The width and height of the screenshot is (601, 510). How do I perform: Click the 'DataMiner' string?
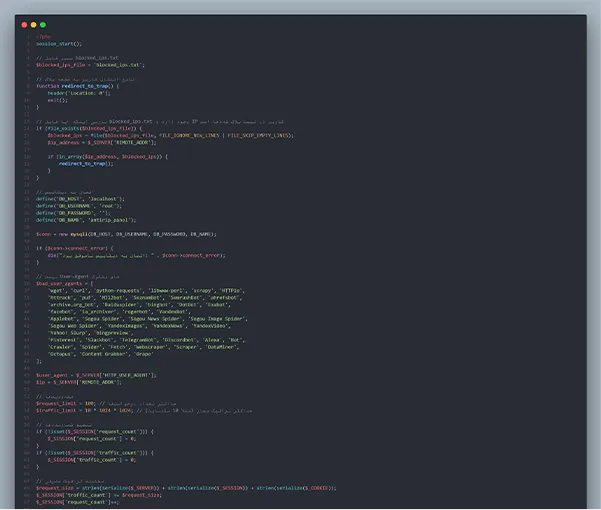click(x=222, y=347)
